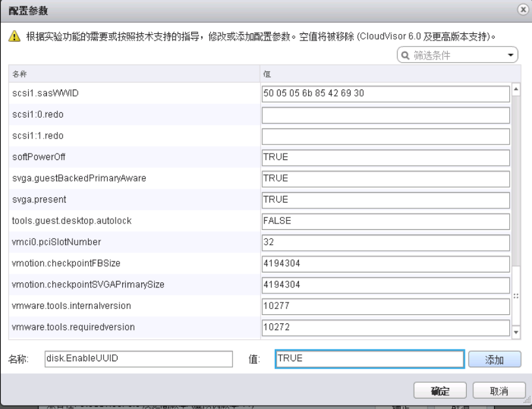Confirm with the 确定 button

440,391
